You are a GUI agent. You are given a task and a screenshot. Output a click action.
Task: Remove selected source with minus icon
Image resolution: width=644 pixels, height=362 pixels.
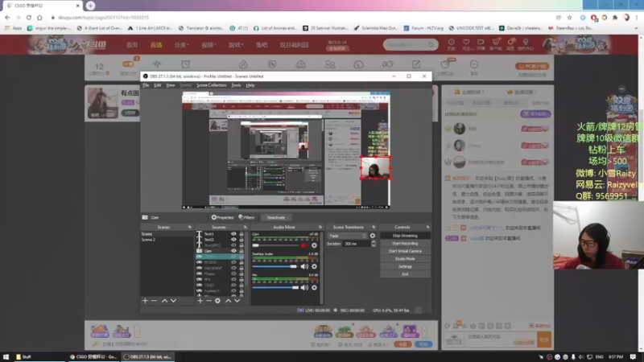[208, 301]
